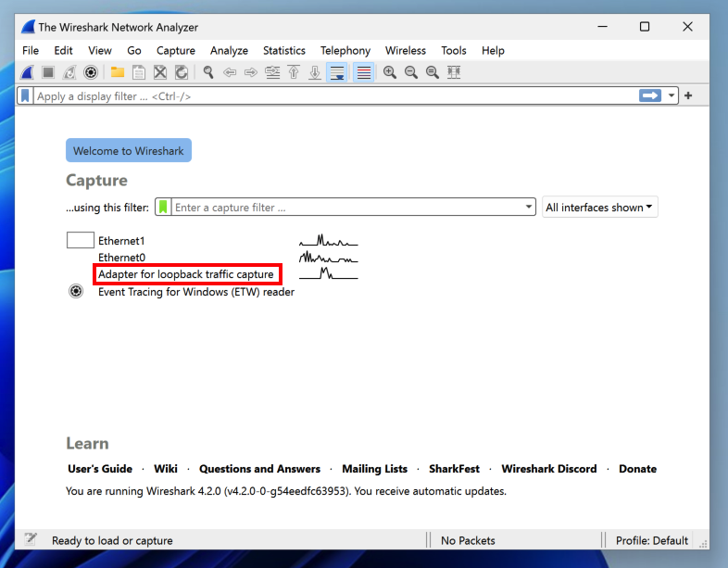728x568 pixels.
Task: Click the Donate link
Action: pos(637,469)
